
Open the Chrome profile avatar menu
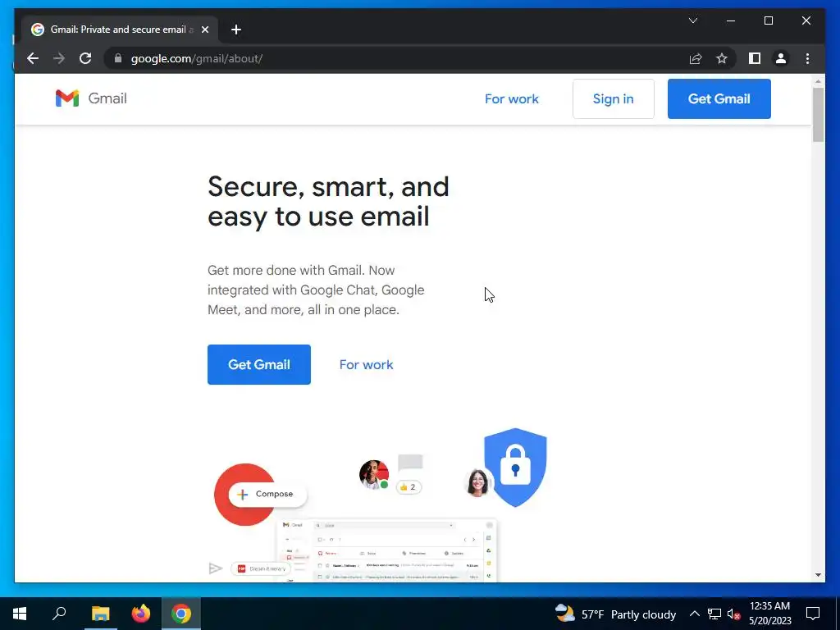[x=781, y=58]
